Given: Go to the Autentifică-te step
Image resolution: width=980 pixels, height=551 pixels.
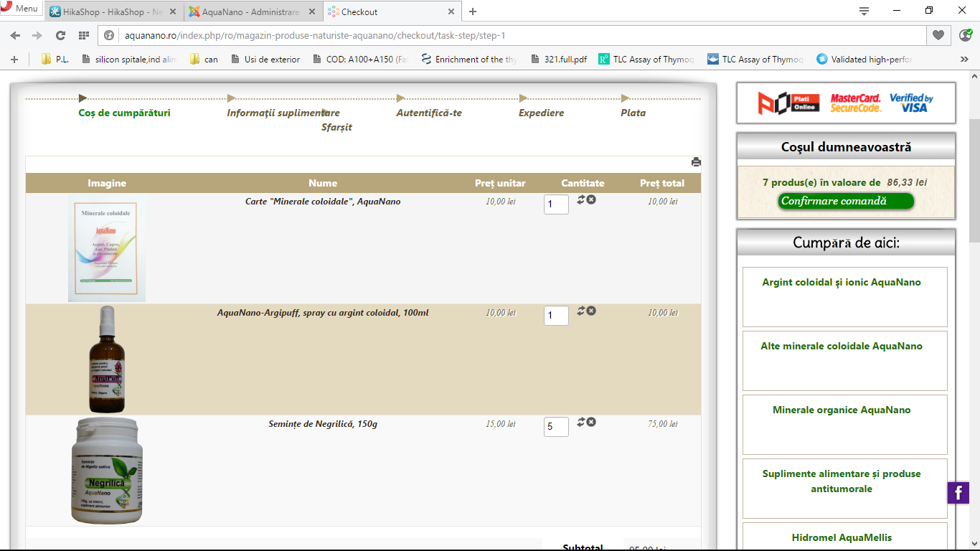Looking at the screenshot, I should 429,113.
